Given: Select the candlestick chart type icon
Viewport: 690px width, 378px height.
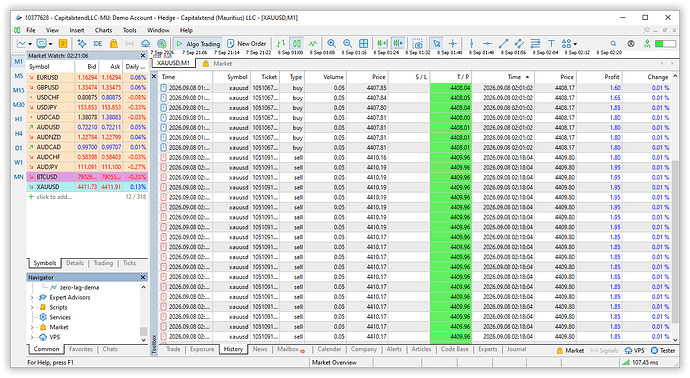Looking at the screenshot, I should point(297,44).
